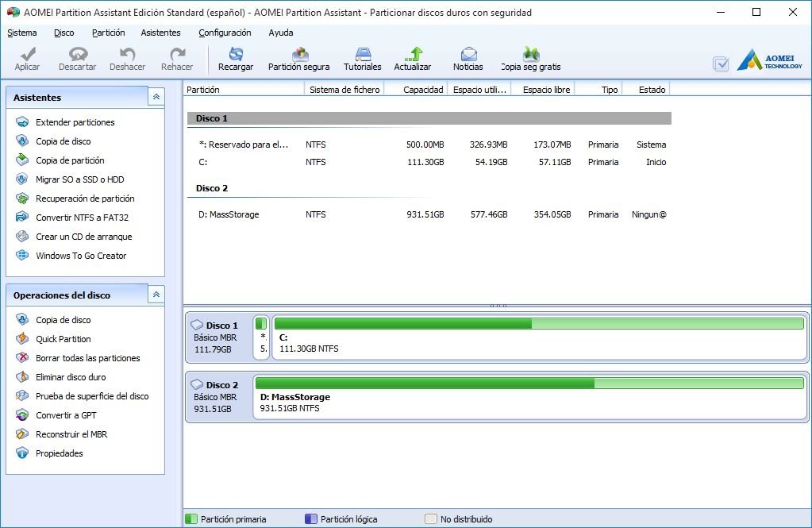Viewport: 812px width, 528px height.
Task: Select the Disco 2 Básico MBR disk block
Action: [x=218, y=397]
